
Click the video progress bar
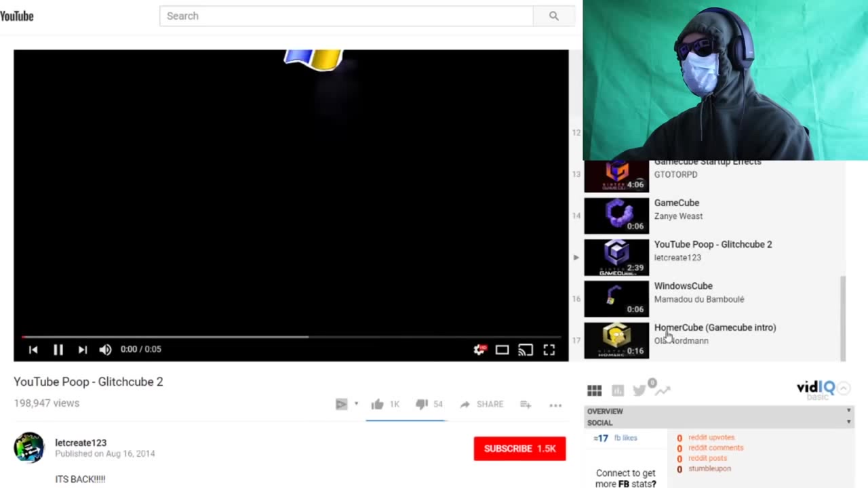[292, 337]
